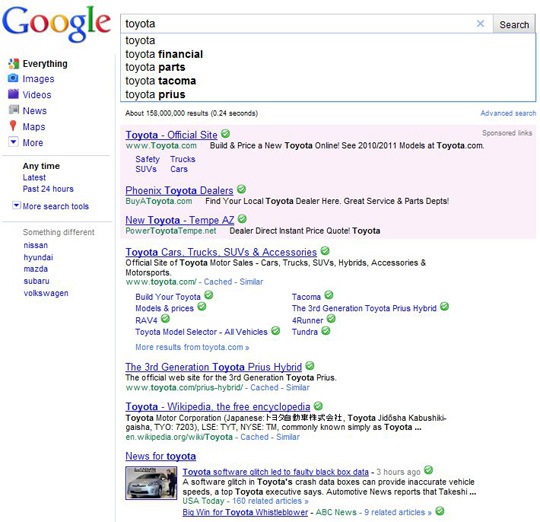Open New Toyota - Tempe AZ link

(179, 220)
